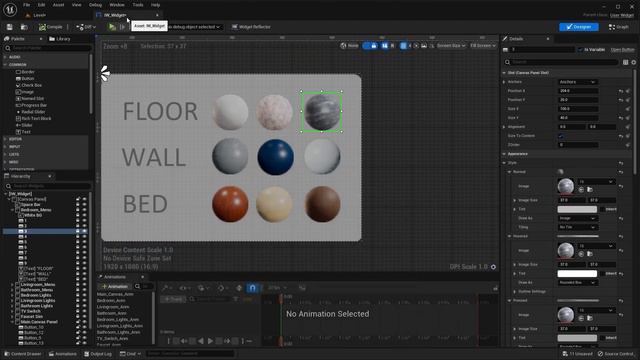The height and width of the screenshot is (360, 640).
Task: Collapse the Bedroom_Menu hierarchy node
Action: (x=12, y=210)
